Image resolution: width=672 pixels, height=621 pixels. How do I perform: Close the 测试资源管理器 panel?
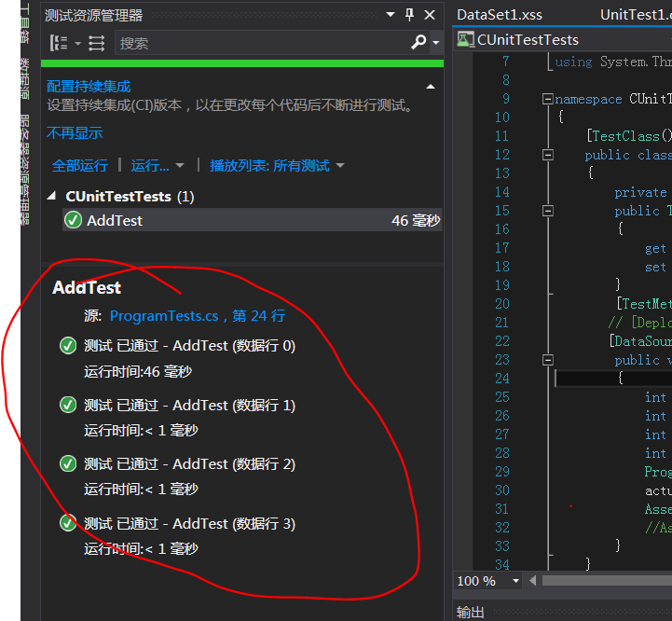(430, 15)
